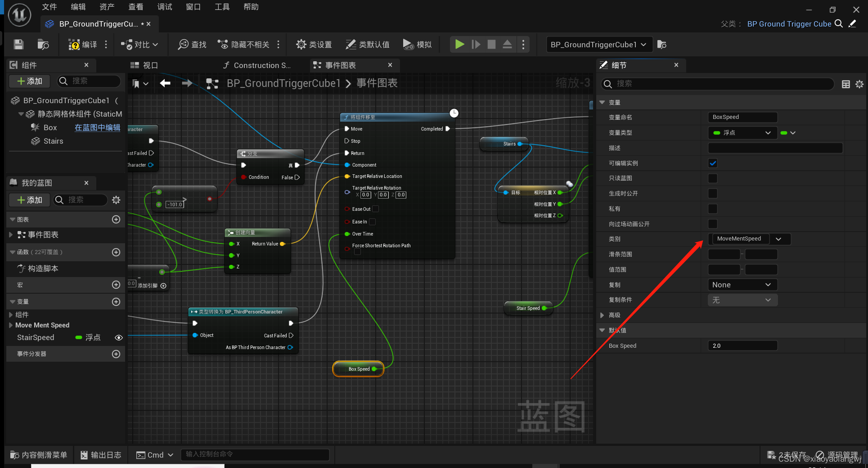Compile the blueprint using the 编译 icon
This screenshot has height=468, width=868.
coord(75,44)
